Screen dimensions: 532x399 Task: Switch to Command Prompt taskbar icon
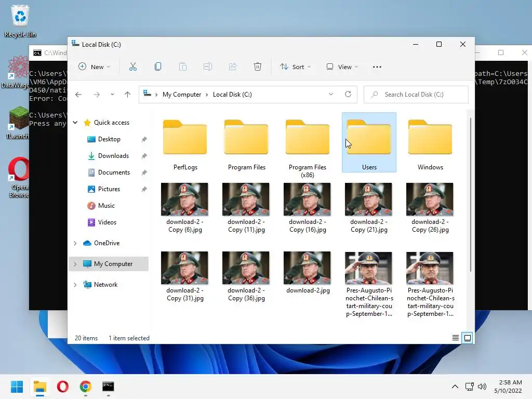[x=108, y=387]
